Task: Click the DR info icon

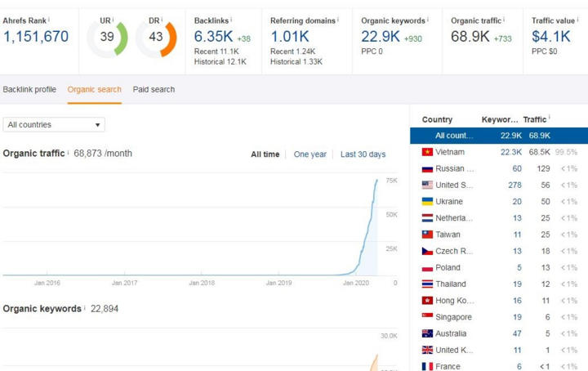Action: tap(162, 20)
